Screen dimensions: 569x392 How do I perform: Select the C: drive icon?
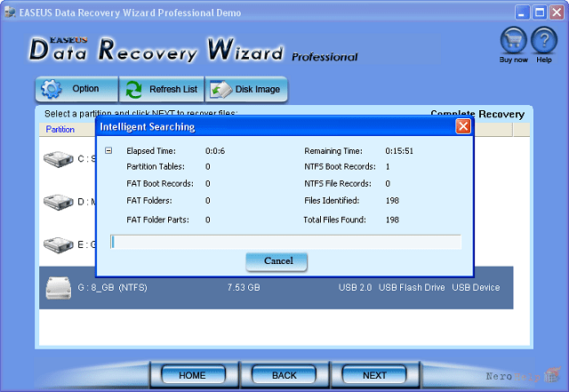pos(58,160)
